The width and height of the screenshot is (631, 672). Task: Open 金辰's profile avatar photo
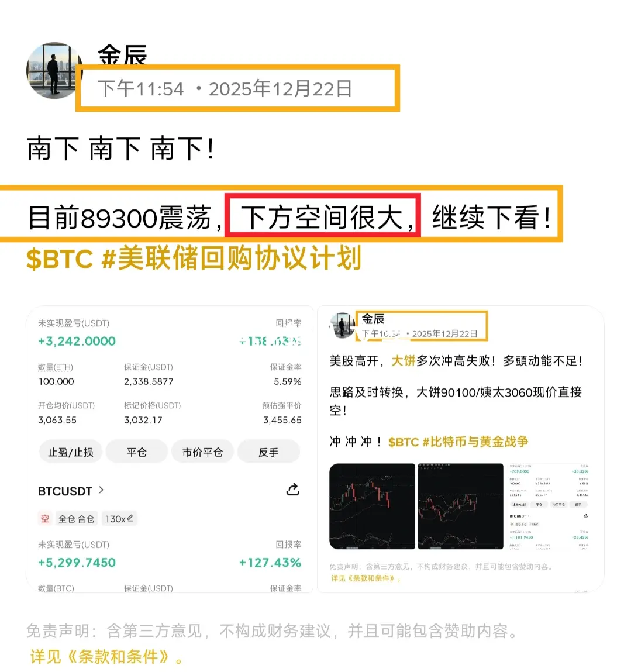pyautogui.click(x=54, y=70)
